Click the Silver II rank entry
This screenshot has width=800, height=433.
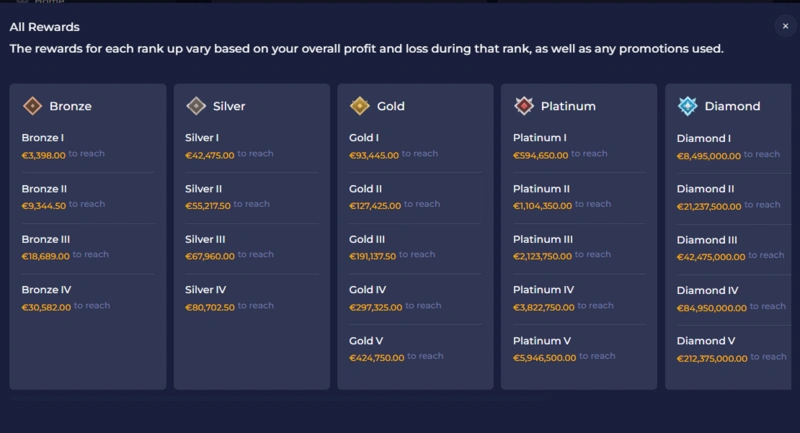click(252, 196)
